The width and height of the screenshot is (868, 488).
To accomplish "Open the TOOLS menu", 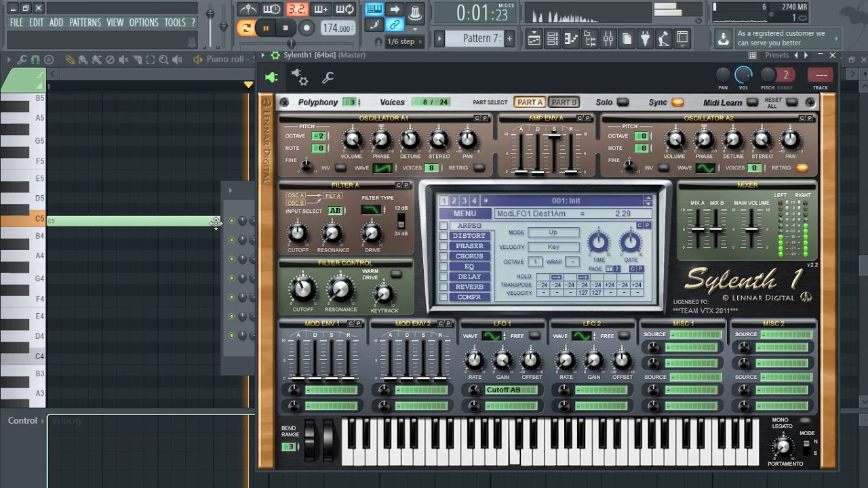I will 175,22.
